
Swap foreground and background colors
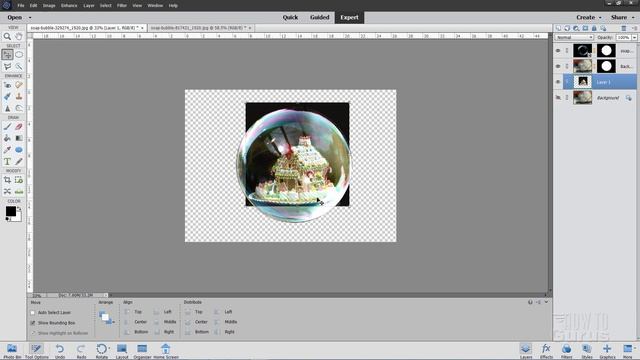tap(19, 209)
